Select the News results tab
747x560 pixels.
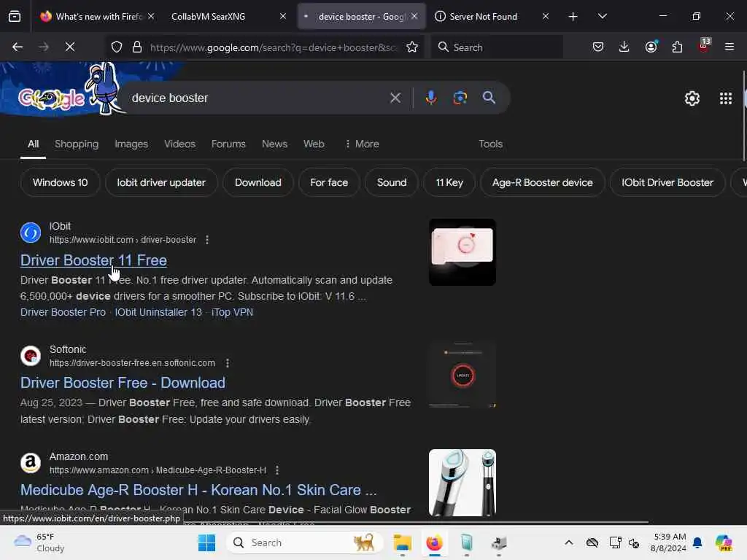coord(274,144)
